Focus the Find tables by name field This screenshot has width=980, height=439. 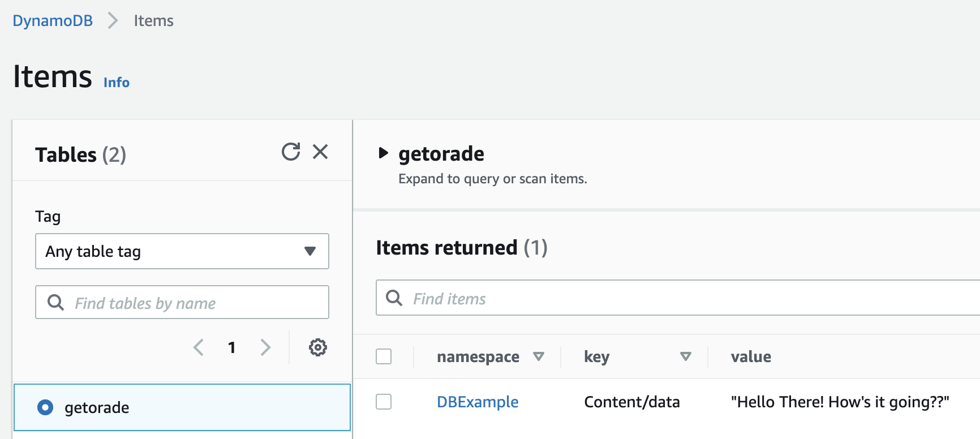pos(182,303)
